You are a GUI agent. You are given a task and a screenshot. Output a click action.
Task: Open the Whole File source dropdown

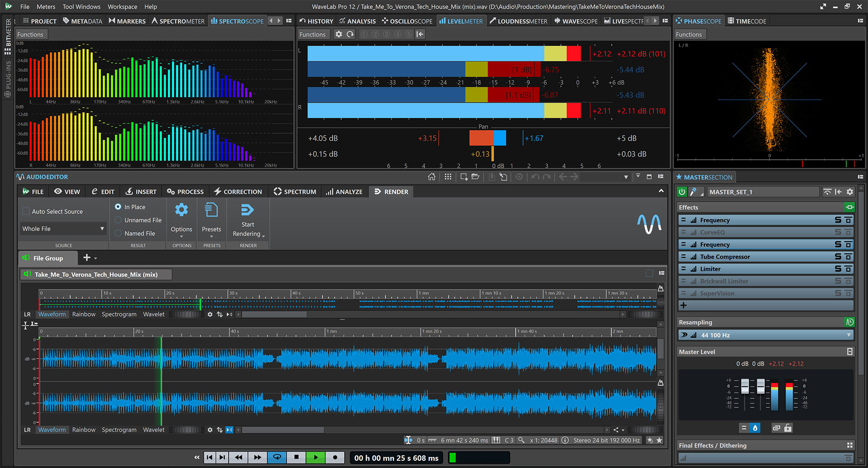(63, 228)
